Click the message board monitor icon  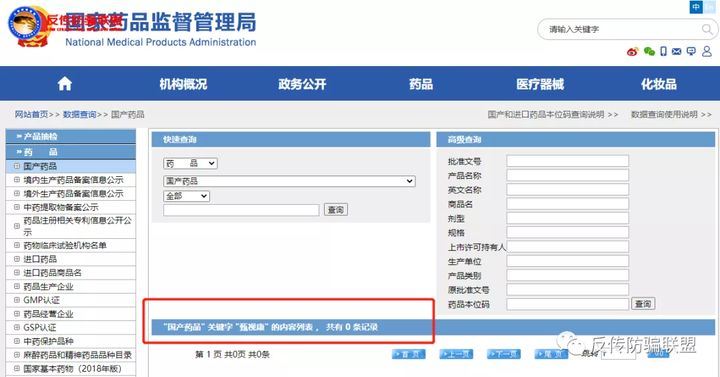tap(691, 51)
